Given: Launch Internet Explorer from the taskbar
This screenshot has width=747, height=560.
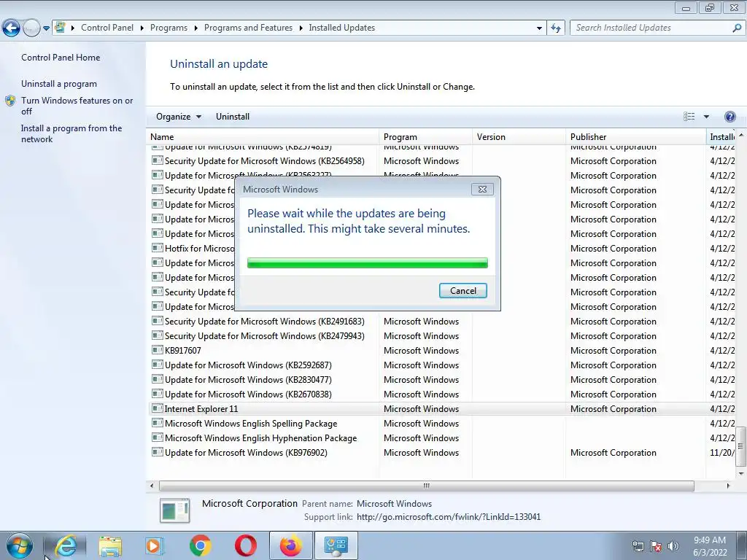Looking at the screenshot, I should click(x=65, y=545).
